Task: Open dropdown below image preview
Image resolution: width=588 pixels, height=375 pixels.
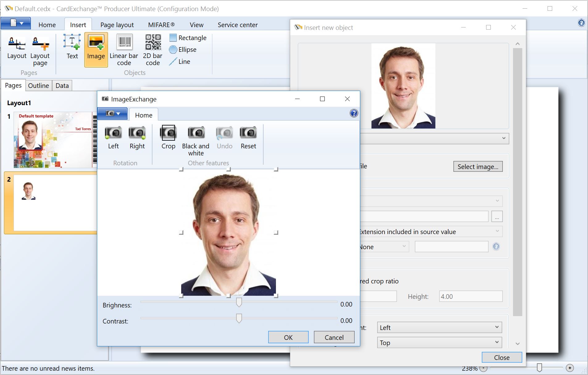Action: click(x=435, y=138)
